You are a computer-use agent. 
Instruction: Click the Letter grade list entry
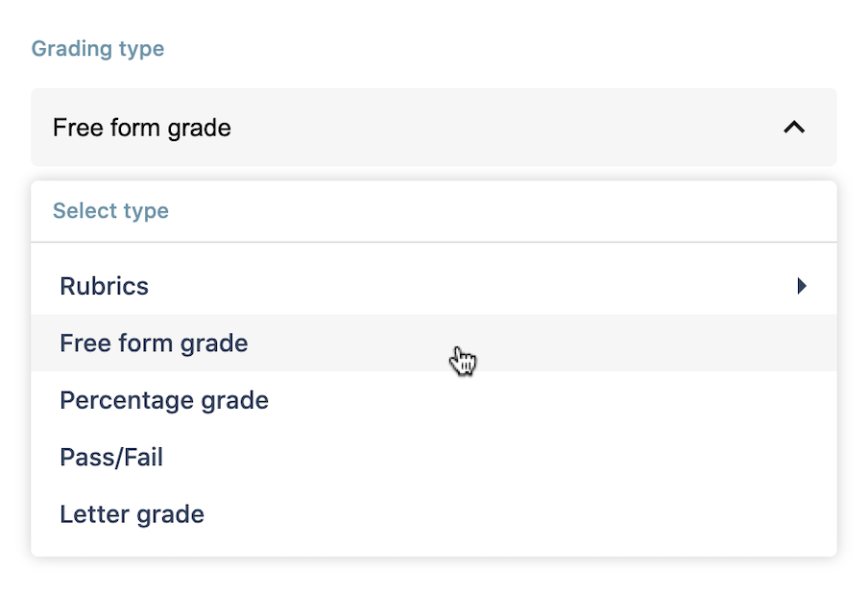(433, 513)
